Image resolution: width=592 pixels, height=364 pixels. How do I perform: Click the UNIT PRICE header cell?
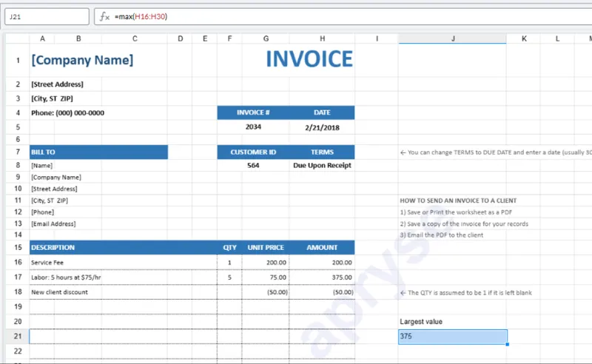[x=266, y=247]
